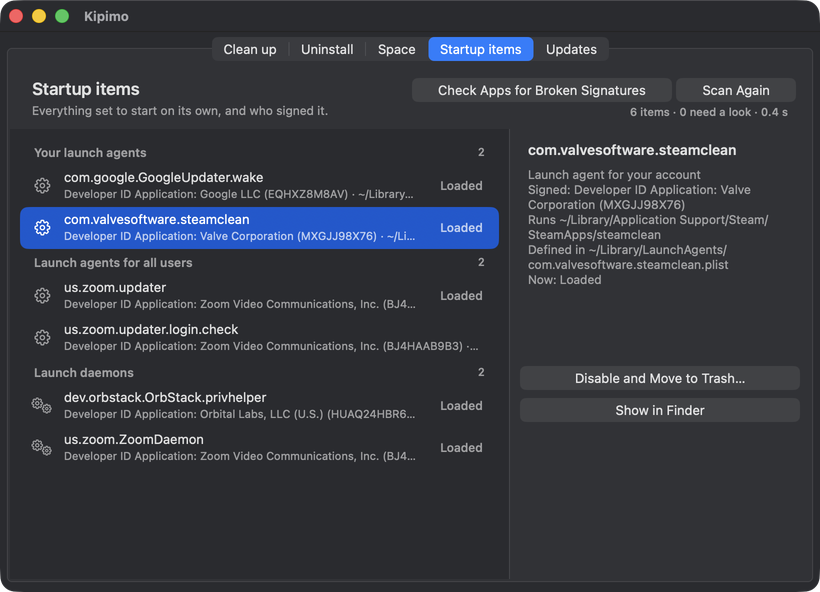Click gear icon beside us.zoom.updater
Viewport: 820px width, 592px height.
point(42,295)
